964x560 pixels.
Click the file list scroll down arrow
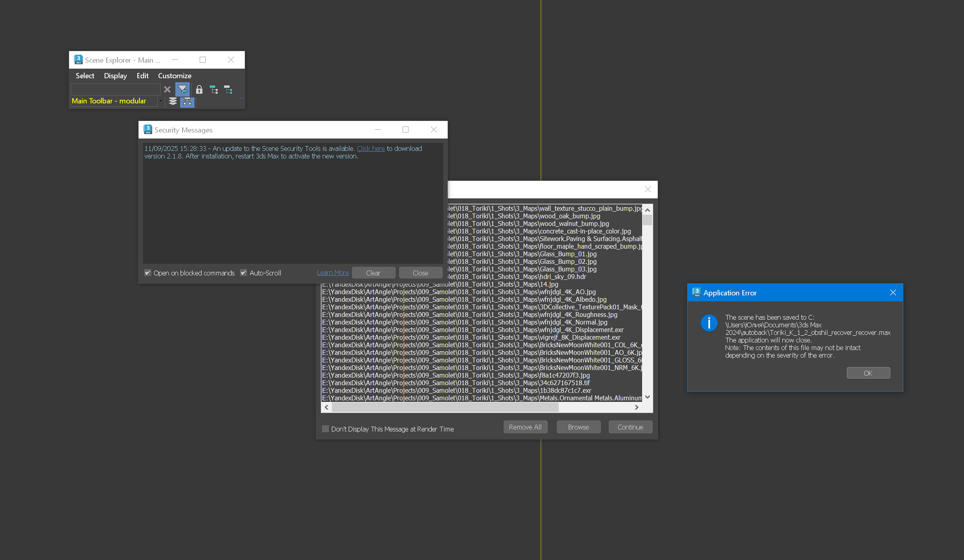647,397
